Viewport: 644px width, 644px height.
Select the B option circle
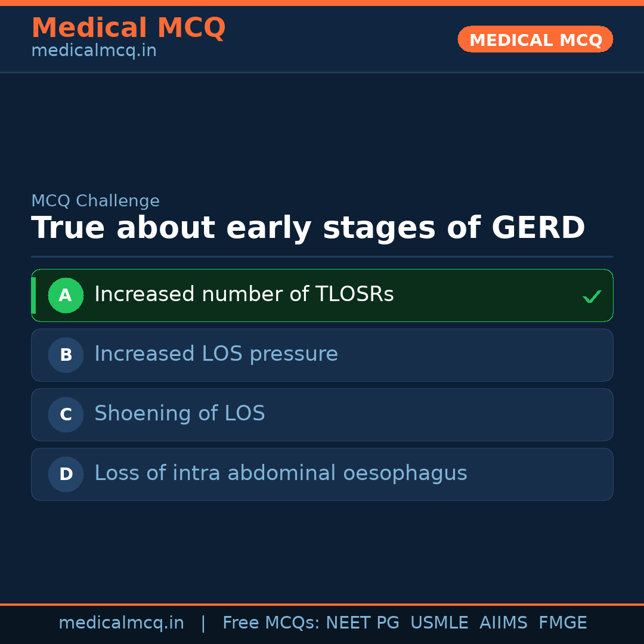coord(66,355)
